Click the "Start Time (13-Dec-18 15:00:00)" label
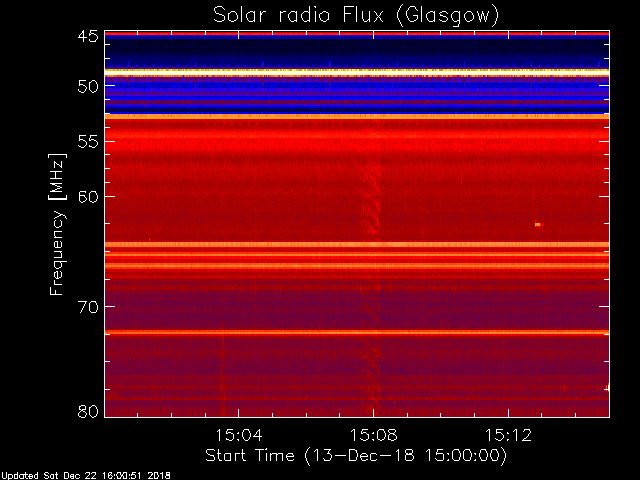 point(356,456)
